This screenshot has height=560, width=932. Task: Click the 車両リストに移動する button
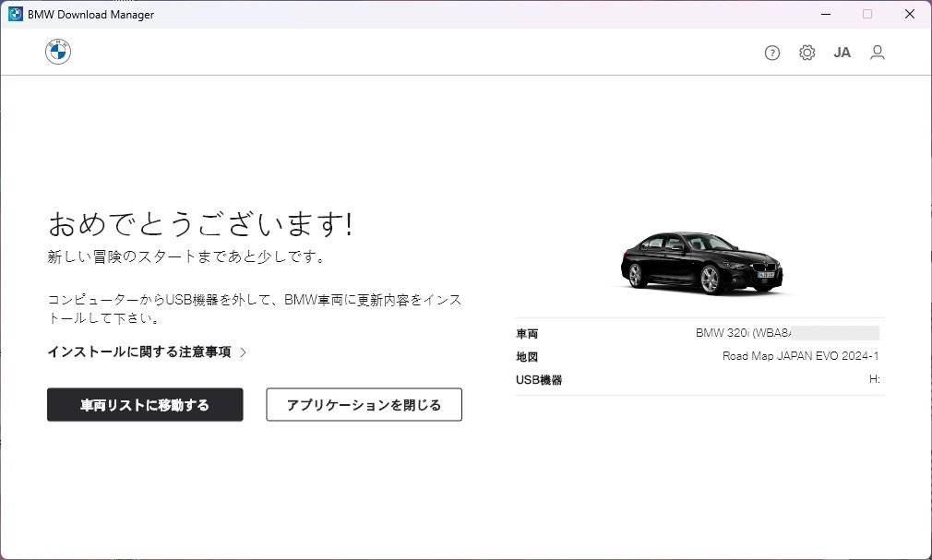click(145, 405)
